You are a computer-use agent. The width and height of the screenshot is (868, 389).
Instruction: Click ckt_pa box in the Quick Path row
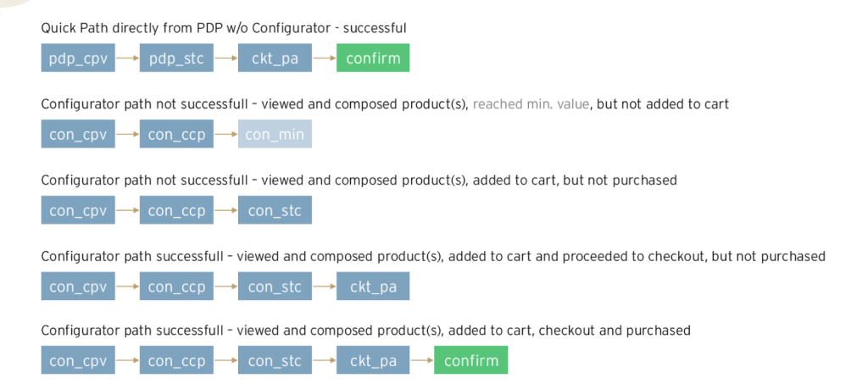[275, 58]
